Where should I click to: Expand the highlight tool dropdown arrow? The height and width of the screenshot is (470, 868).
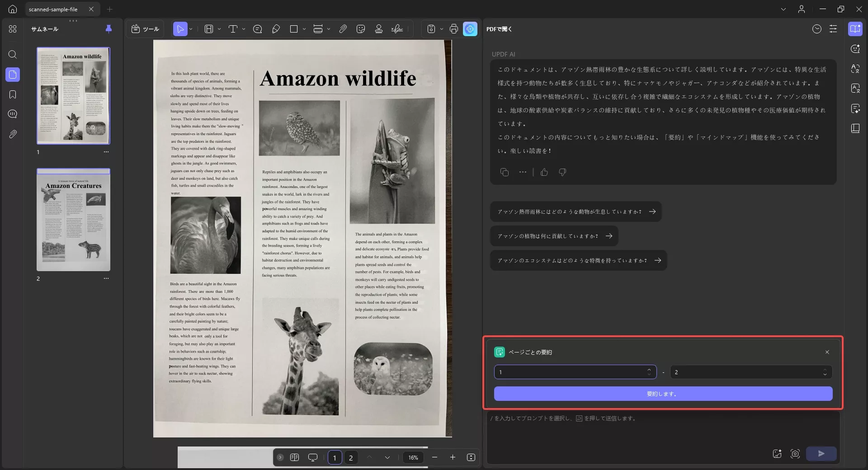(219, 29)
